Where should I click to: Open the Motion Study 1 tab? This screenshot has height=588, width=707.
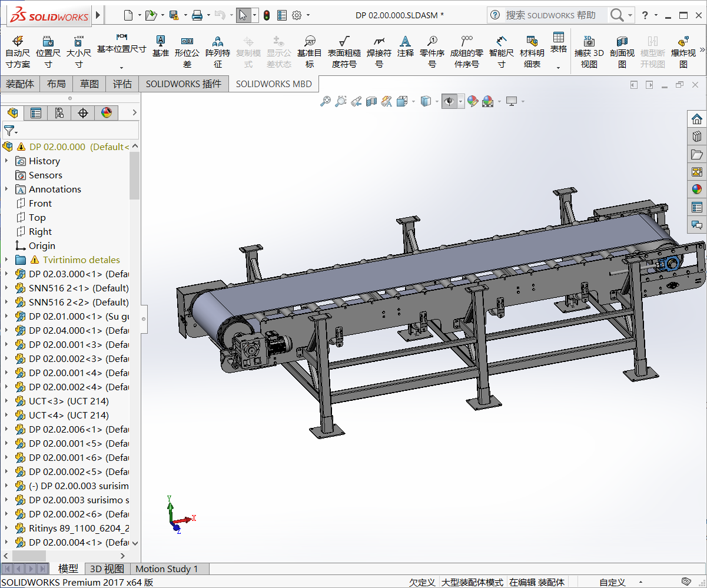pos(167,569)
